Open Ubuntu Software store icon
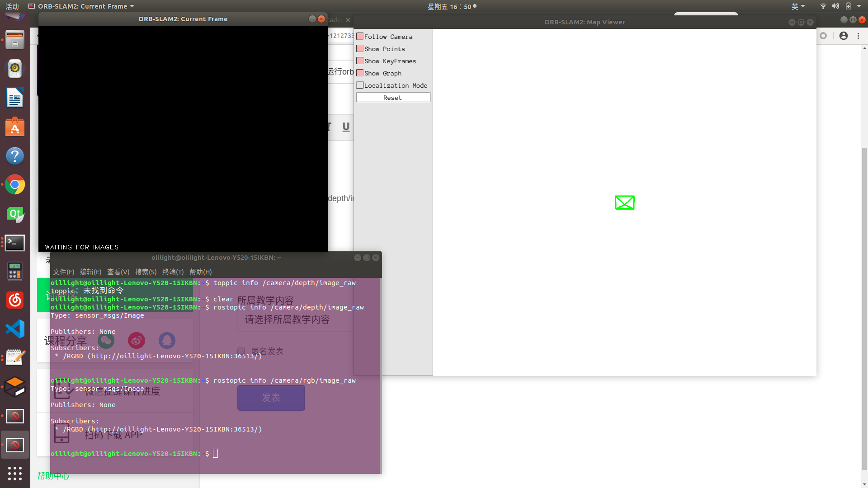Viewport: 868px width, 488px height. click(x=15, y=127)
